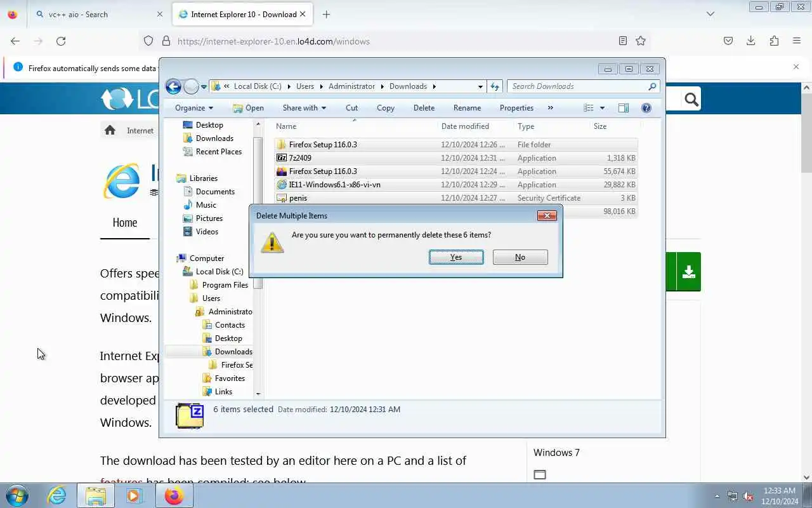Select Local Disk (C:) in tree
The image size is (812, 508).
click(219, 272)
